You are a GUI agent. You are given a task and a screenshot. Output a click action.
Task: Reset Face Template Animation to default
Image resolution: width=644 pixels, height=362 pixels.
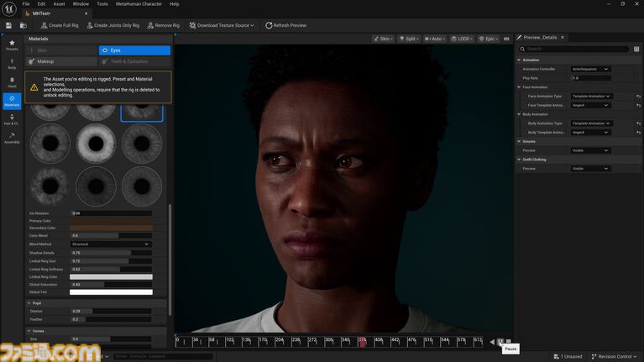pos(638,105)
